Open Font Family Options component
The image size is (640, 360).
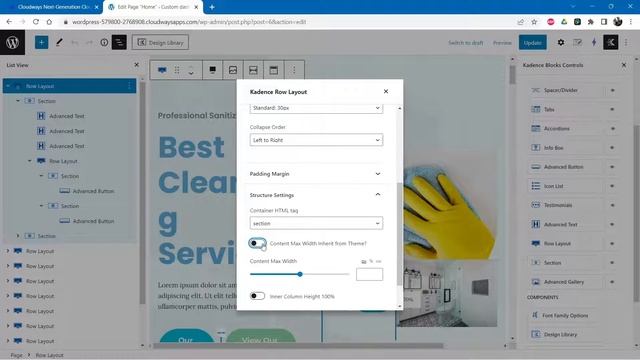pos(565,316)
